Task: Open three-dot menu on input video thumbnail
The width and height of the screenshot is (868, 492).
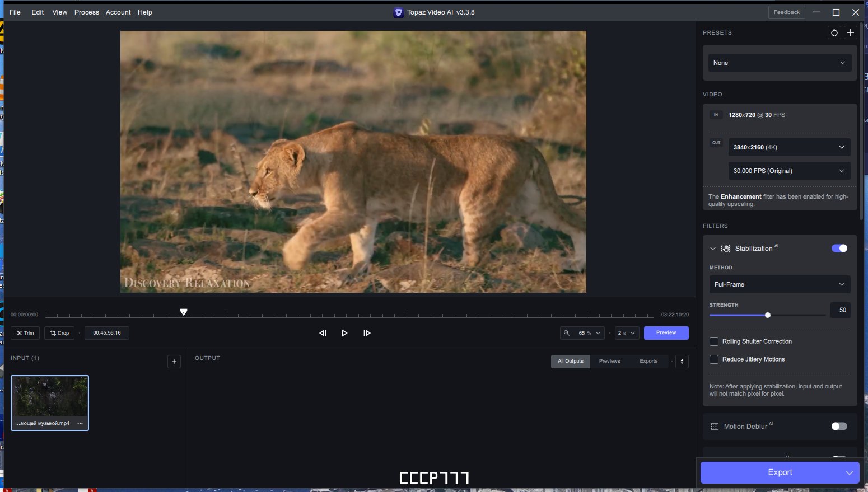Action: coord(80,423)
